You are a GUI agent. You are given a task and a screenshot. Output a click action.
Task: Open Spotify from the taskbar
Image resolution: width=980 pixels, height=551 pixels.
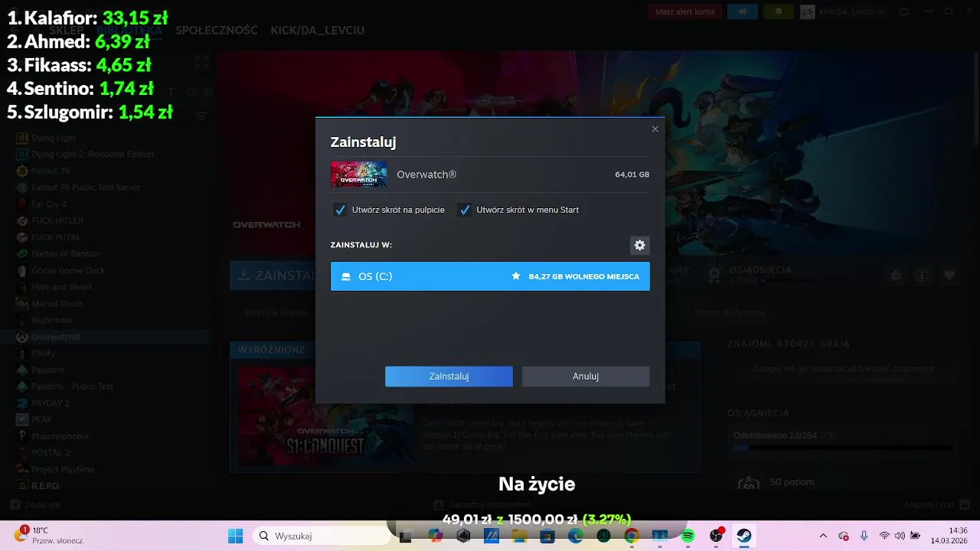(688, 536)
